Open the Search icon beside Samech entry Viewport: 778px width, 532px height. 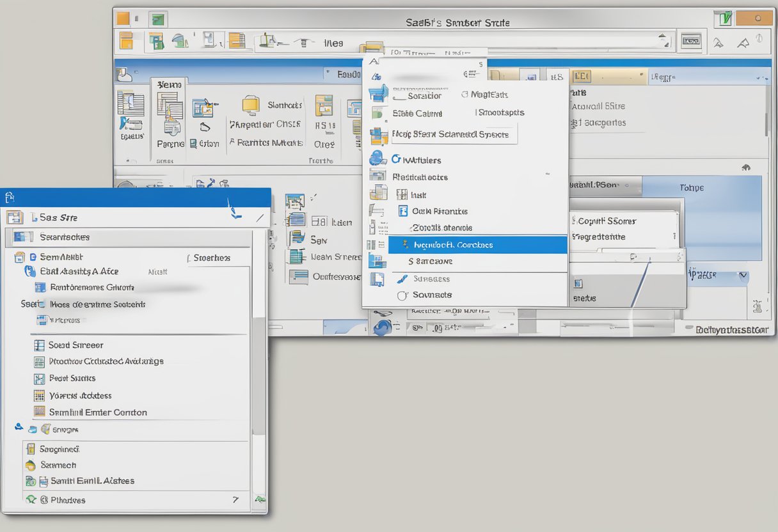point(30,465)
